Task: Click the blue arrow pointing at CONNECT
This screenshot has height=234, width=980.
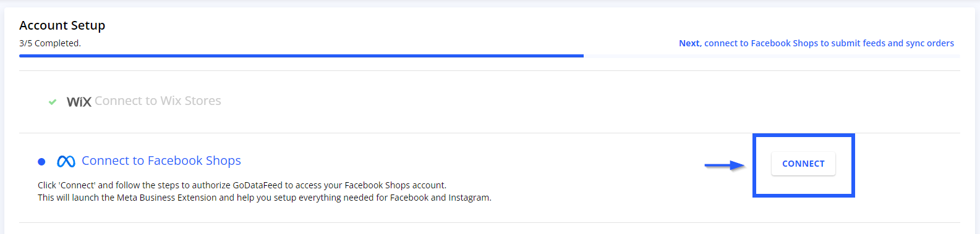Action: (725, 165)
